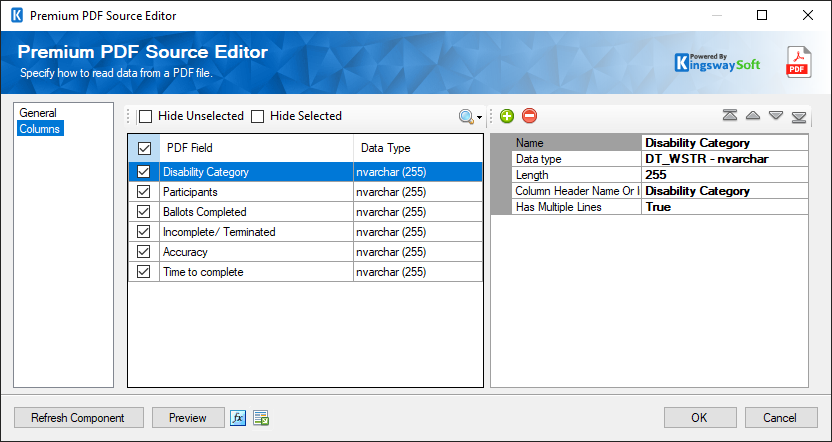Select the Columns page in sidebar

[x=40, y=129]
